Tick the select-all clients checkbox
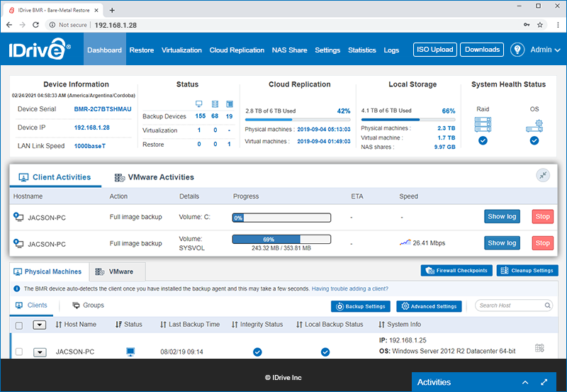567x392 pixels. tap(19, 325)
